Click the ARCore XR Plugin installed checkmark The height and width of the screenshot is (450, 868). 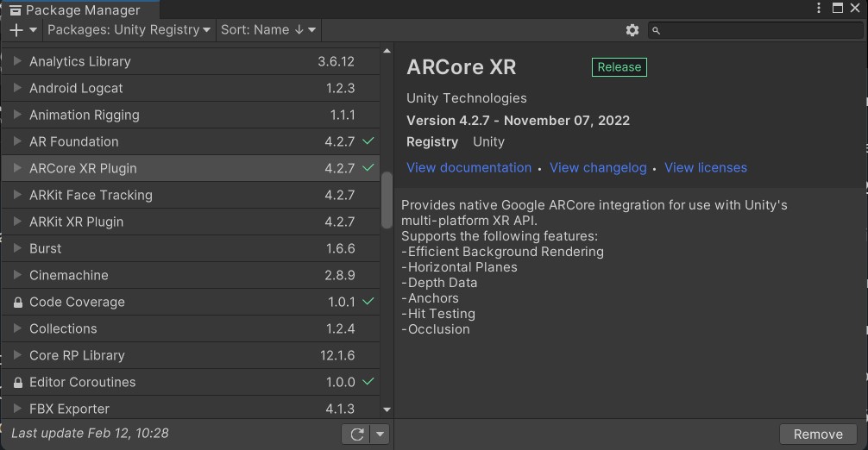[368, 167]
